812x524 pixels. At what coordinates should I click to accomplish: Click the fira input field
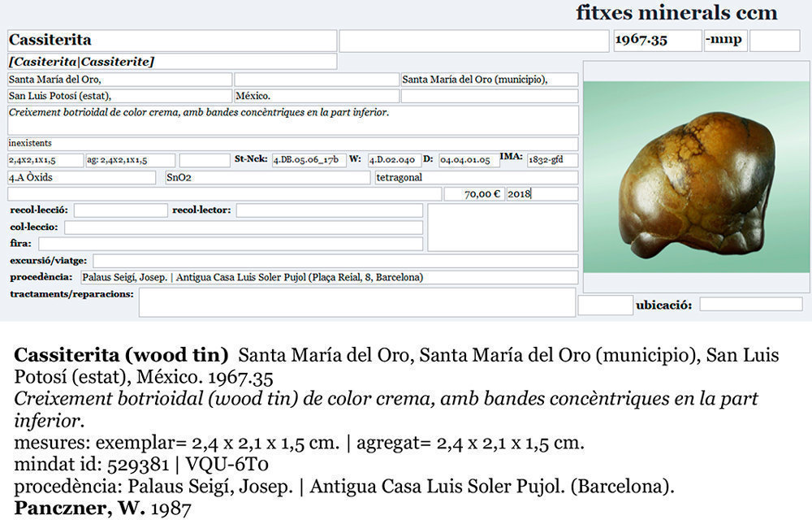pyautogui.click(x=231, y=244)
